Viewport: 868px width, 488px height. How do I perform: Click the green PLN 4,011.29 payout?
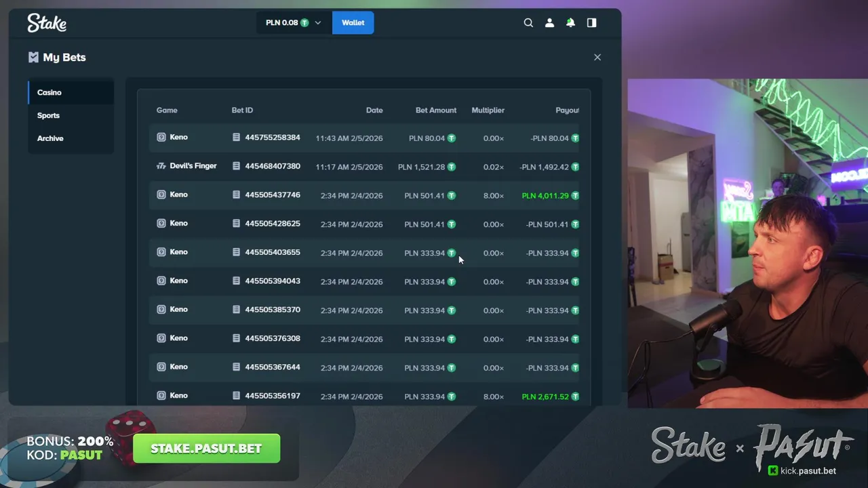click(x=545, y=195)
